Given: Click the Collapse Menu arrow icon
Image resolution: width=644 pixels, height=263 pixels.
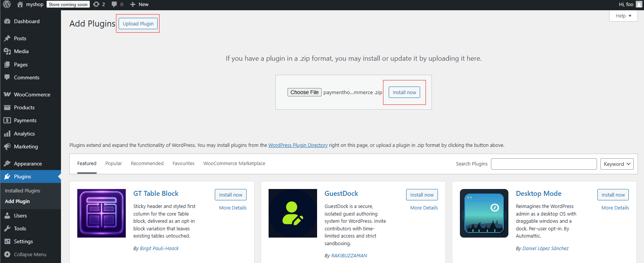Looking at the screenshot, I should pyautogui.click(x=7, y=254).
